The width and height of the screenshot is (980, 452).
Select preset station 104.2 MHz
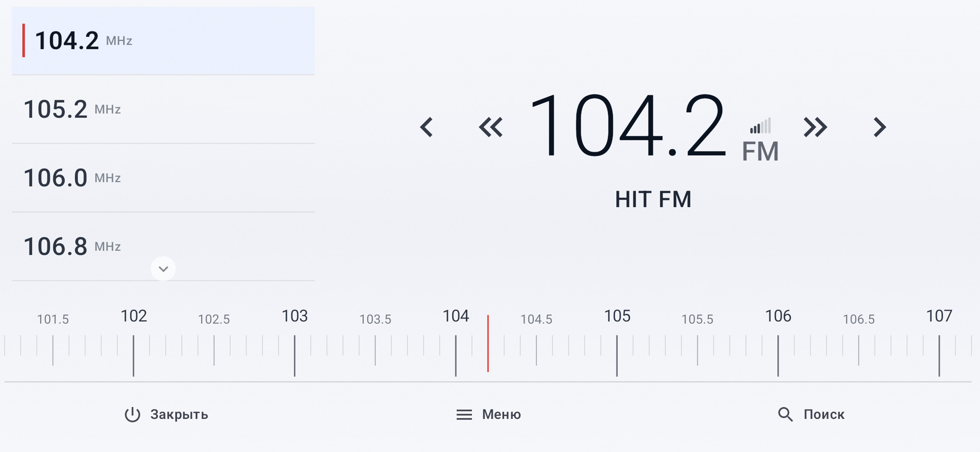tap(163, 41)
